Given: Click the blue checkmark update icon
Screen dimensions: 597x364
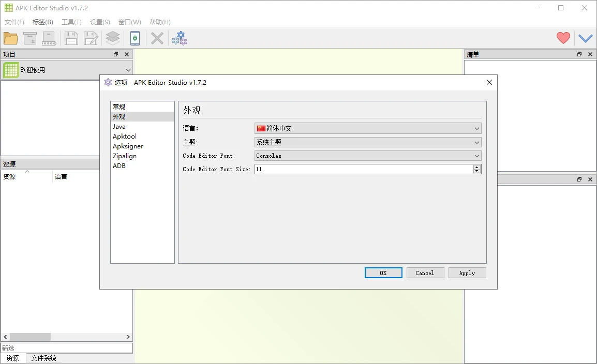Looking at the screenshot, I should click(585, 38).
